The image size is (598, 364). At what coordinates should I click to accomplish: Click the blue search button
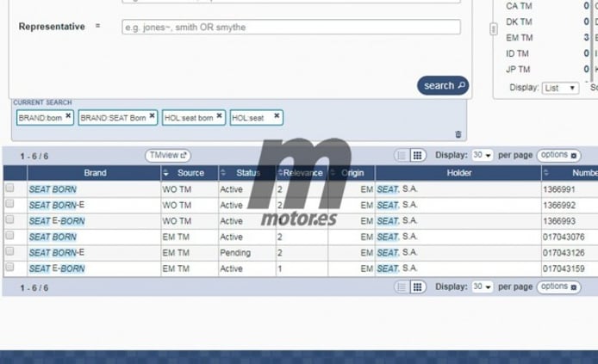(443, 86)
